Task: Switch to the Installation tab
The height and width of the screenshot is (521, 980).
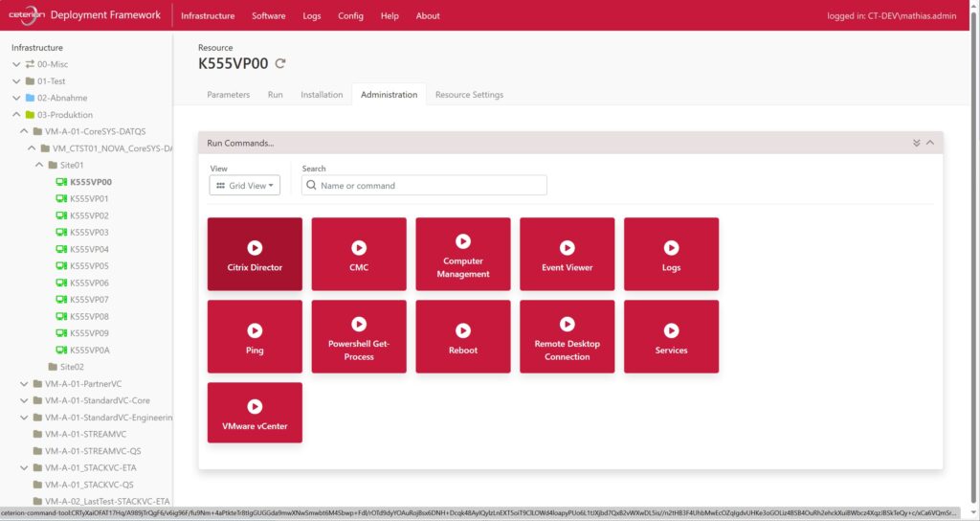Action: (322, 95)
